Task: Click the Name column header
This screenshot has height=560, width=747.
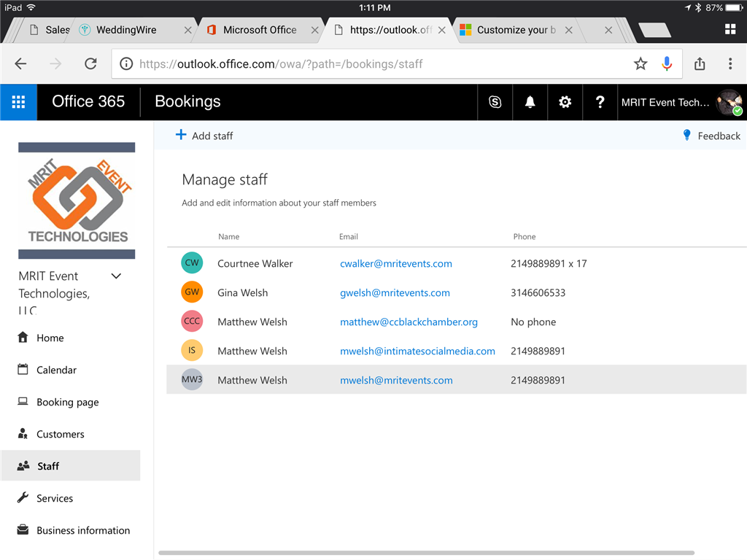Action: (228, 236)
